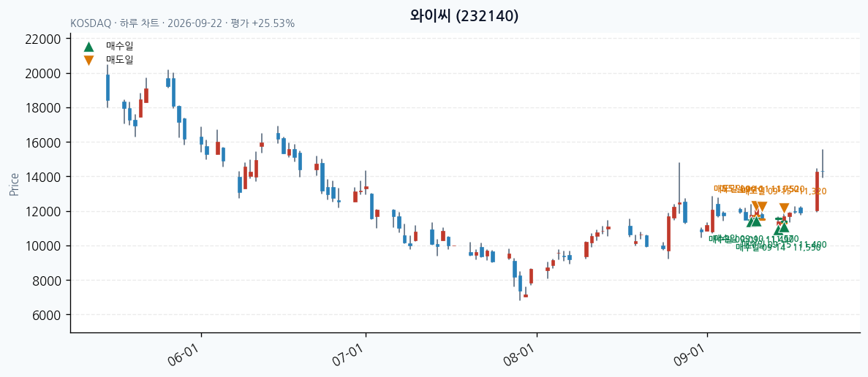The width and height of the screenshot is (868, 377).
Task: Click the 22000 y-axis tick label
Action: coord(43,39)
